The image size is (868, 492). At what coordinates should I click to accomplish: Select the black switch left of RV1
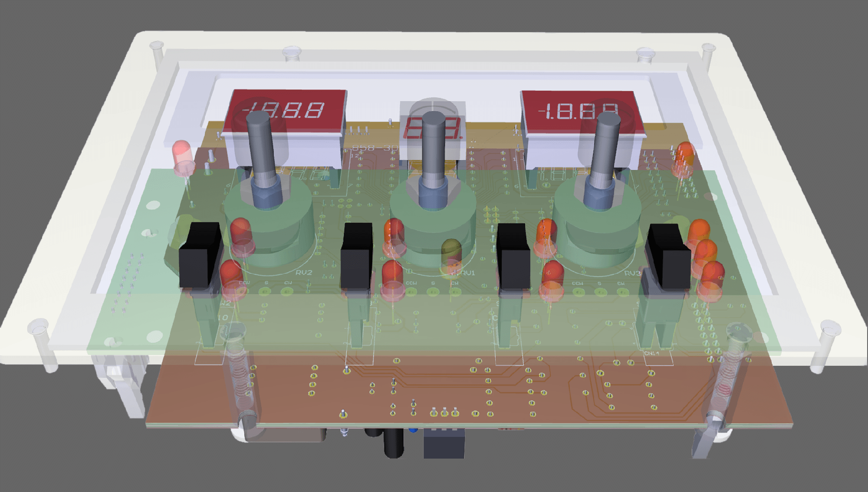tap(357, 257)
